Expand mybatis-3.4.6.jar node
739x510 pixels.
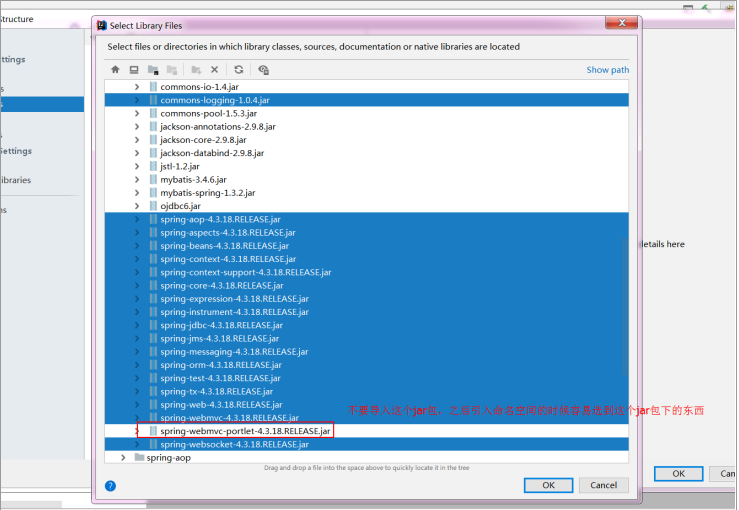tap(137, 180)
